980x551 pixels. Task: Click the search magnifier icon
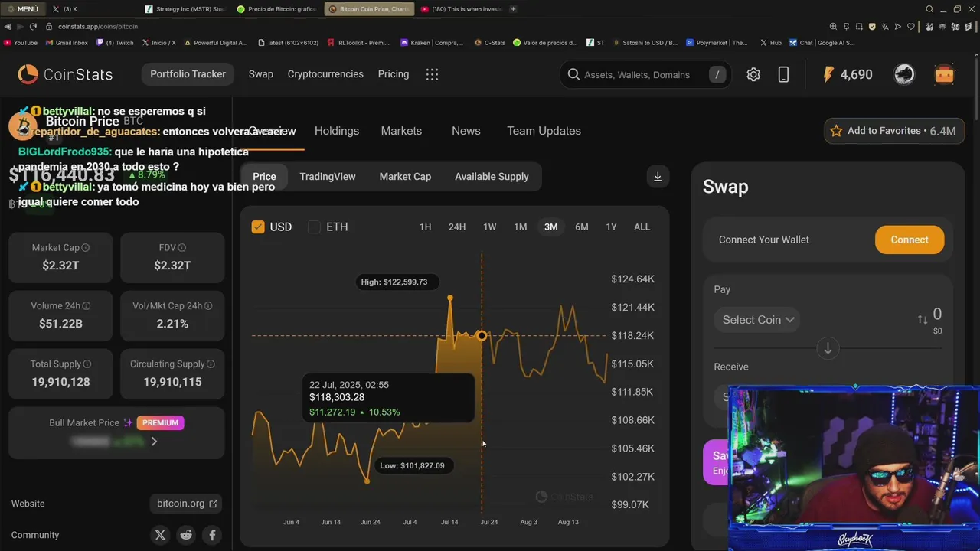(573, 74)
